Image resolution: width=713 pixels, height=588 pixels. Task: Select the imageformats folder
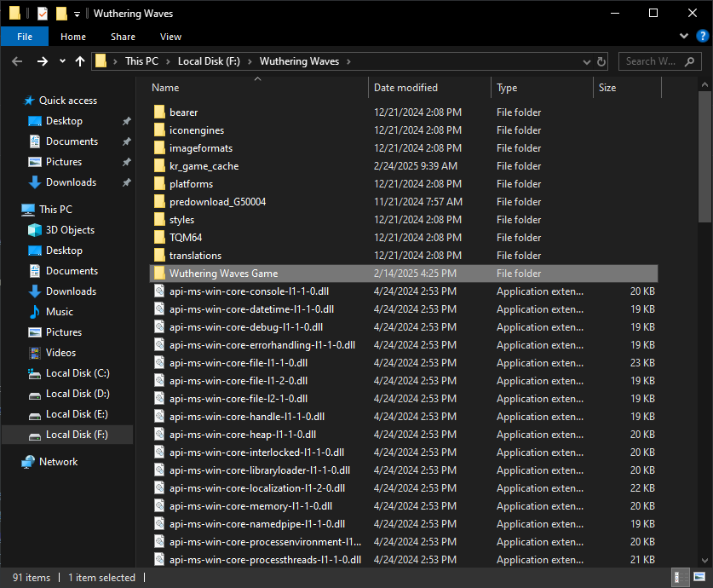(200, 148)
